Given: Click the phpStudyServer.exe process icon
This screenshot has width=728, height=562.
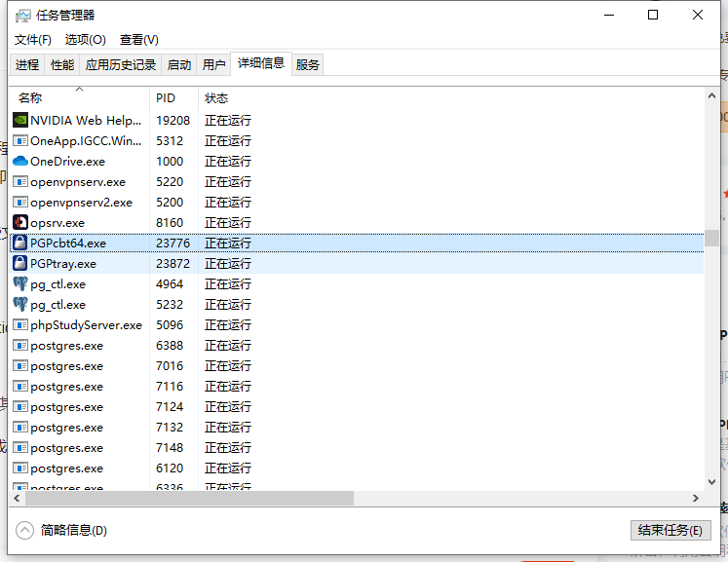Looking at the screenshot, I should (x=20, y=325).
